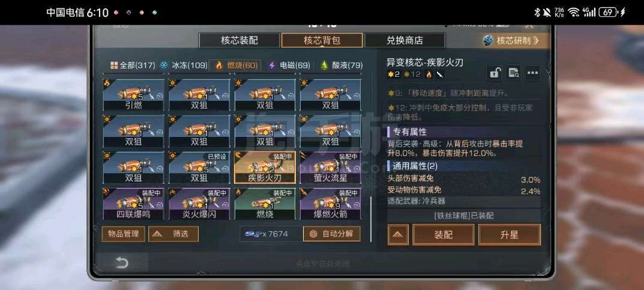Image resolution: width=644 pixels, height=290 pixels.
Task: Open the three-dots more options menu
Action: pos(533,73)
